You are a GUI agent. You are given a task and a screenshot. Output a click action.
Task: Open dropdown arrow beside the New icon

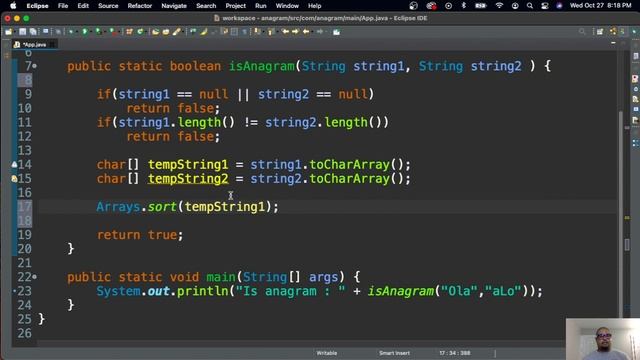tap(14, 31)
